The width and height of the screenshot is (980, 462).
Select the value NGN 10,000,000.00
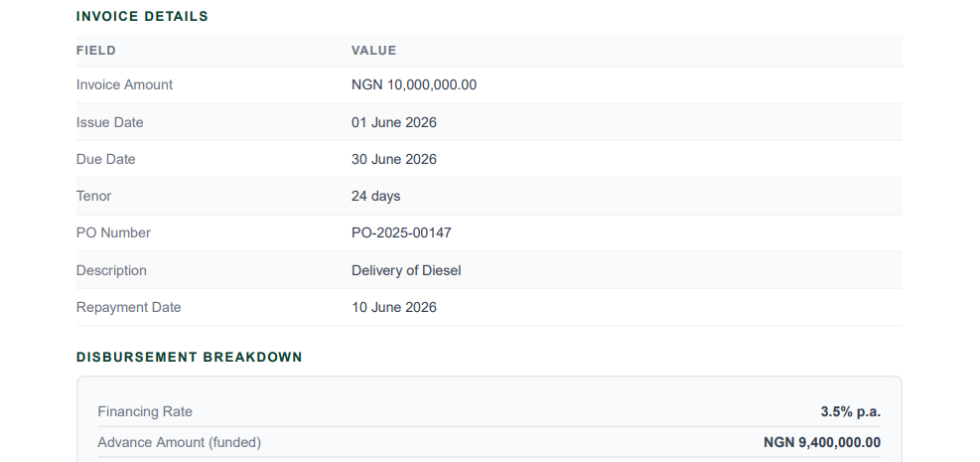click(x=414, y=85)
